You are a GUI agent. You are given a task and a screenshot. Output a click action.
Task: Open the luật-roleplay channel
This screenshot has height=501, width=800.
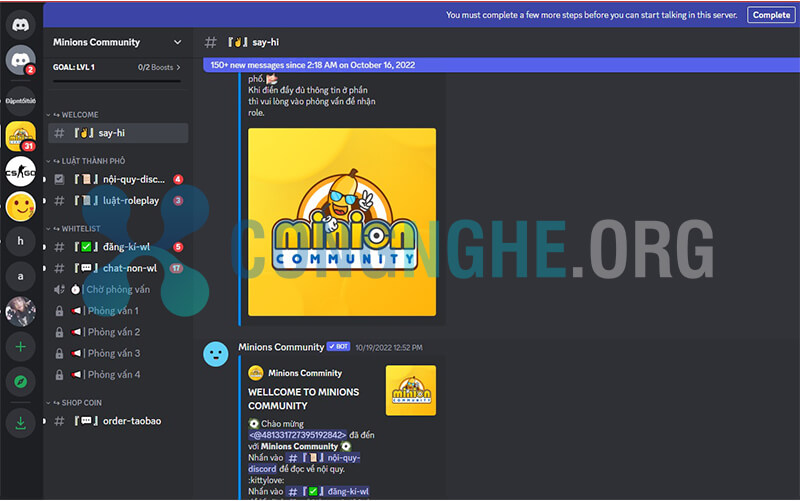118,201
